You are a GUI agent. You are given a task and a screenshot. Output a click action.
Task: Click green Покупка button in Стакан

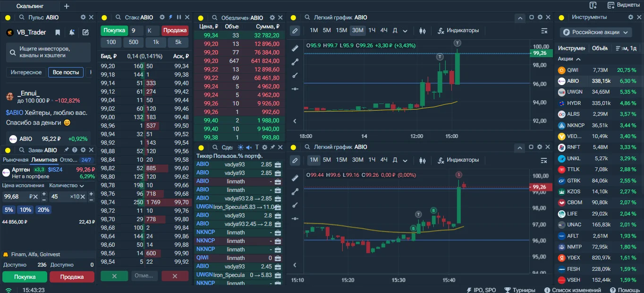coord(114,30)
